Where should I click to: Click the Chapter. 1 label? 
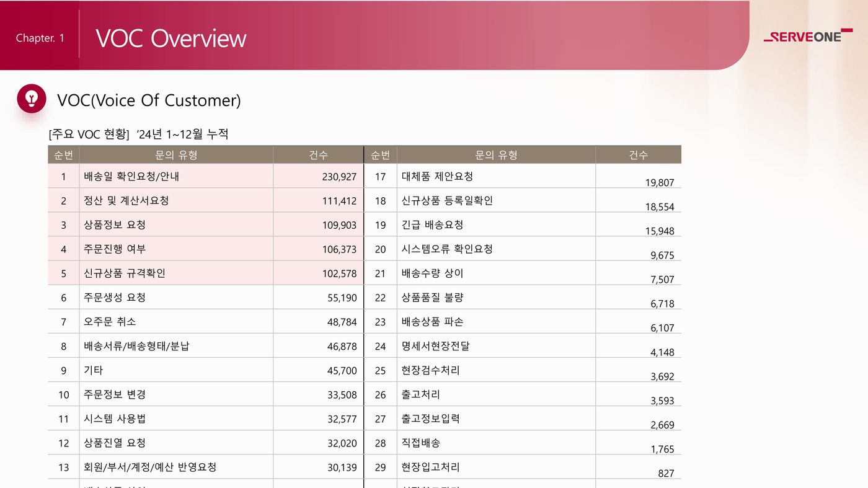40,38
